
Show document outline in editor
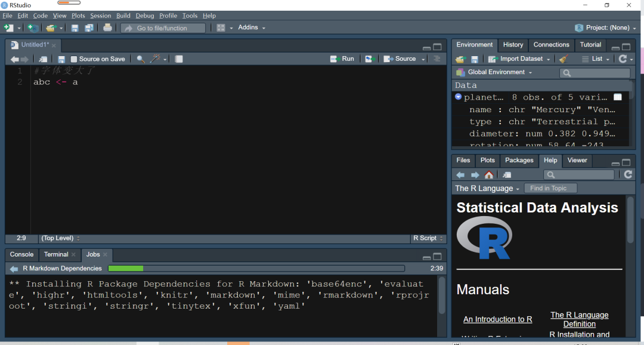coord(437,59)
